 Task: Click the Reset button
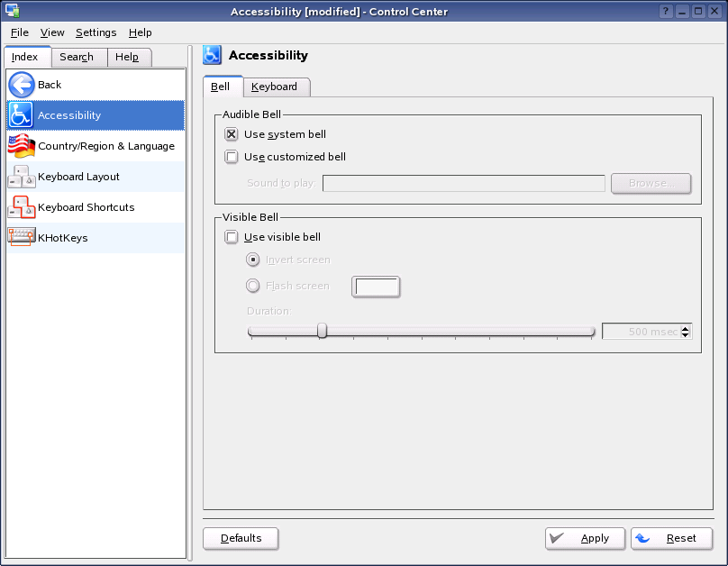pyautogui.click(x=671, y=538)
